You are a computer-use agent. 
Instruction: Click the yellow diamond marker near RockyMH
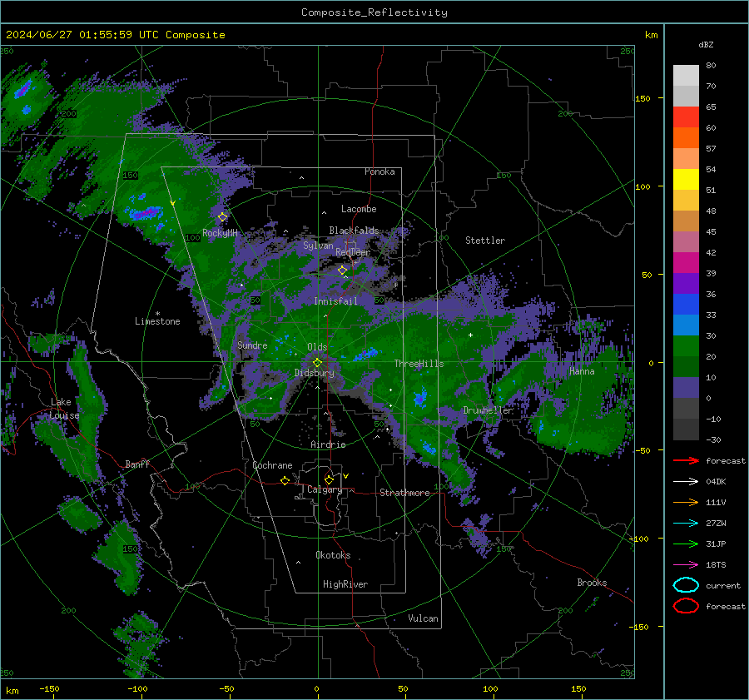click(x=222, y=217)
